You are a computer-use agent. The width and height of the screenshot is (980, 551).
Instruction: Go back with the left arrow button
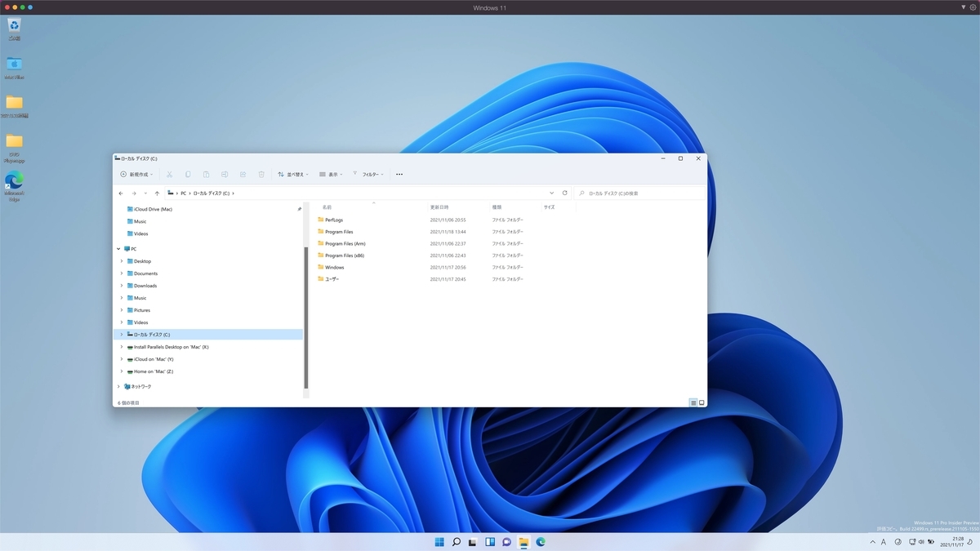pyautogui.click(x=121, y=193)
